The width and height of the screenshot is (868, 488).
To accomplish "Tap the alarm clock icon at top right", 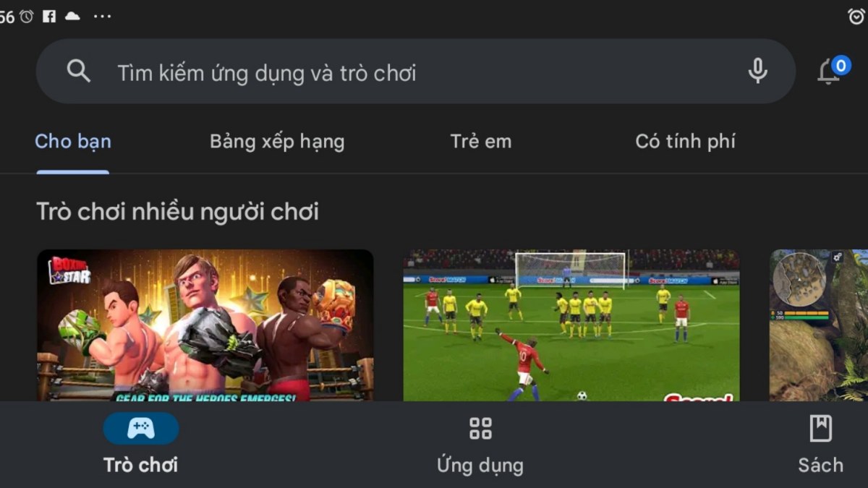I will click(855, 16).
